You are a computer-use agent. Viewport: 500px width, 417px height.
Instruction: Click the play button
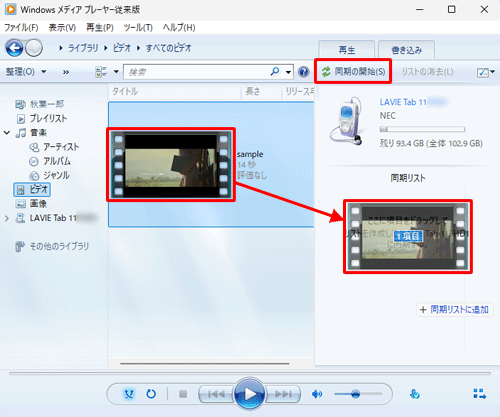(250, 394)
